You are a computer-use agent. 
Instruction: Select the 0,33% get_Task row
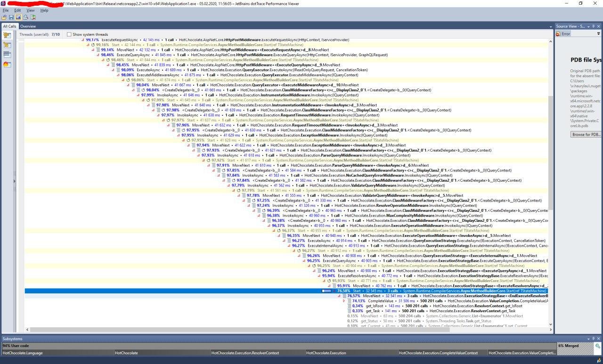point(286,311)
